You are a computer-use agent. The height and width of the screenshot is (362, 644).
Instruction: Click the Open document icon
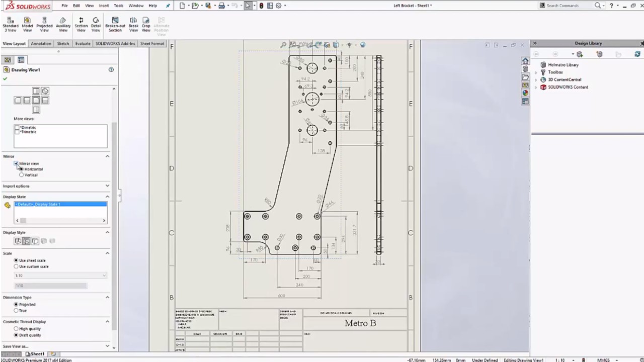tap(195, 6)
